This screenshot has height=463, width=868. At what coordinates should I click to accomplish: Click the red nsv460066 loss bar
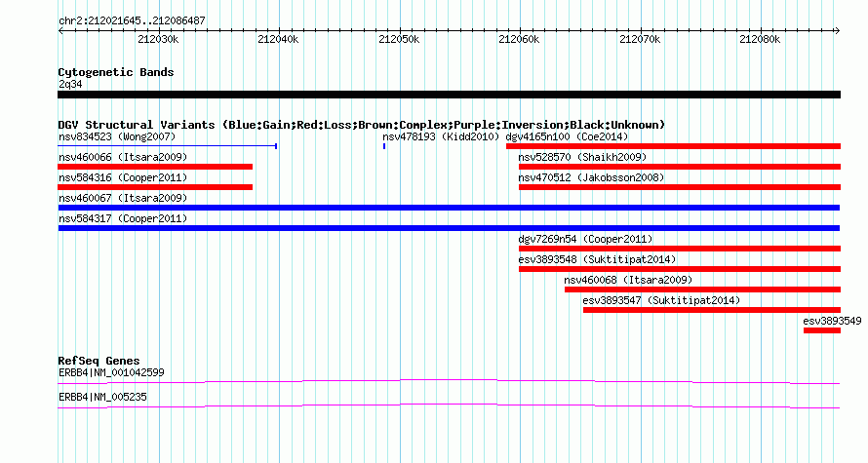coord(155,167)
